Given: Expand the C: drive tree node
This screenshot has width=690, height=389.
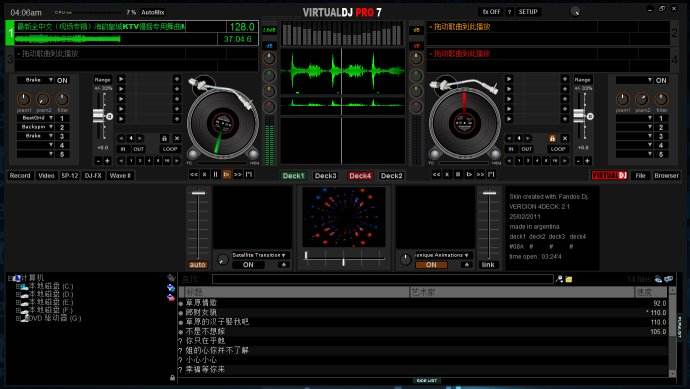Looking at the screenshot, I should point(18,286).
